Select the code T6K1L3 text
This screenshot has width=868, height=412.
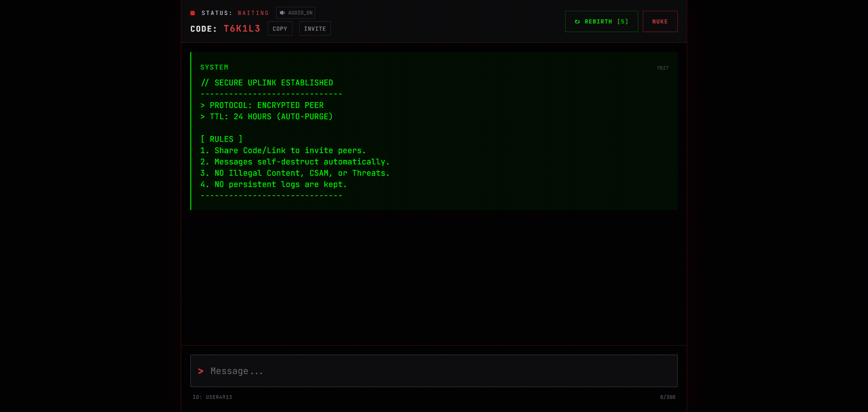pos(241,28)
